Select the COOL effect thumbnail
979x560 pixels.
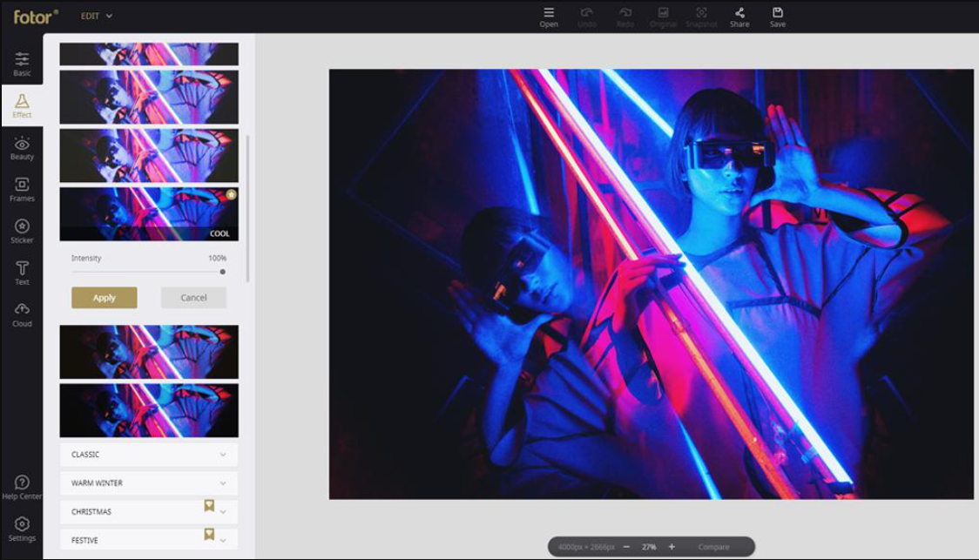coord(149,213)
